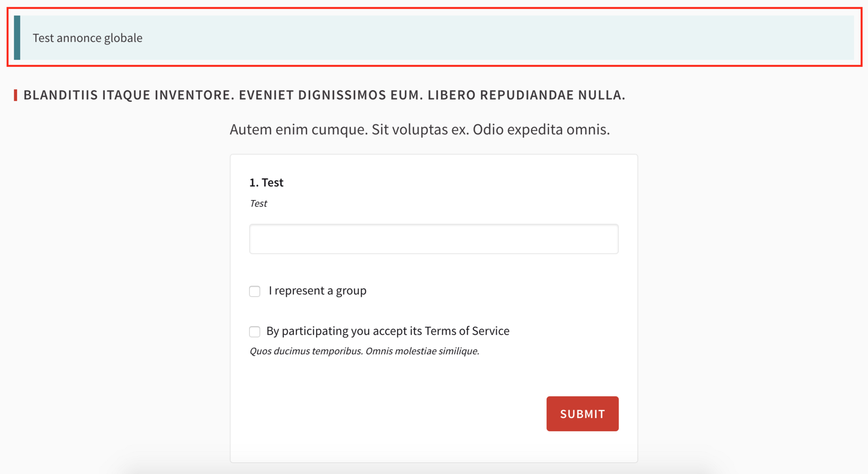Check the "I represent a group" checkbox
The width and height of the screenshot is (868, 474).
pos(255,291)
